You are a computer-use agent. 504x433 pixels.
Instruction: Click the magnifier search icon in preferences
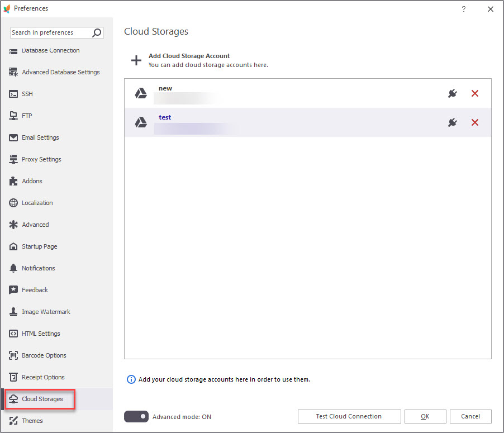click(97, 33)
